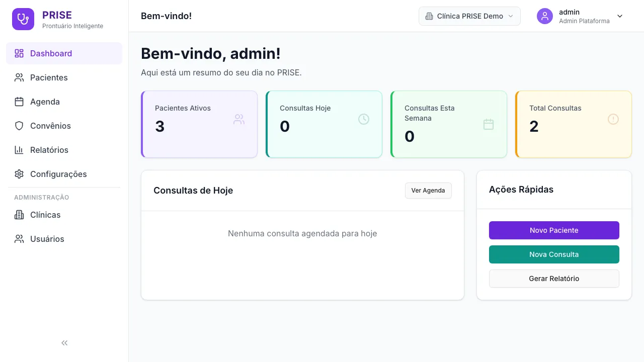Open Relatórios via bar chart icon
The image size is (644, 362).
[x=19, y=150]
